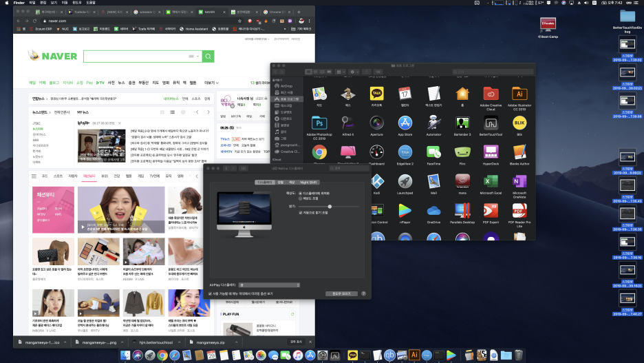Expand the mangameeya.zip download options chevron

coord(236,342)
